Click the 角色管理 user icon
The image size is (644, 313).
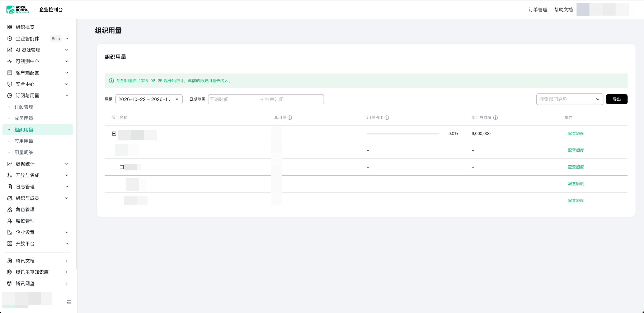10,209
